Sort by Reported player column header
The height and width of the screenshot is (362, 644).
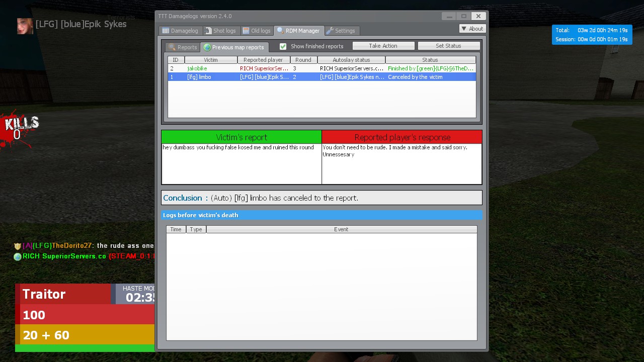click(x=263, y=60)
